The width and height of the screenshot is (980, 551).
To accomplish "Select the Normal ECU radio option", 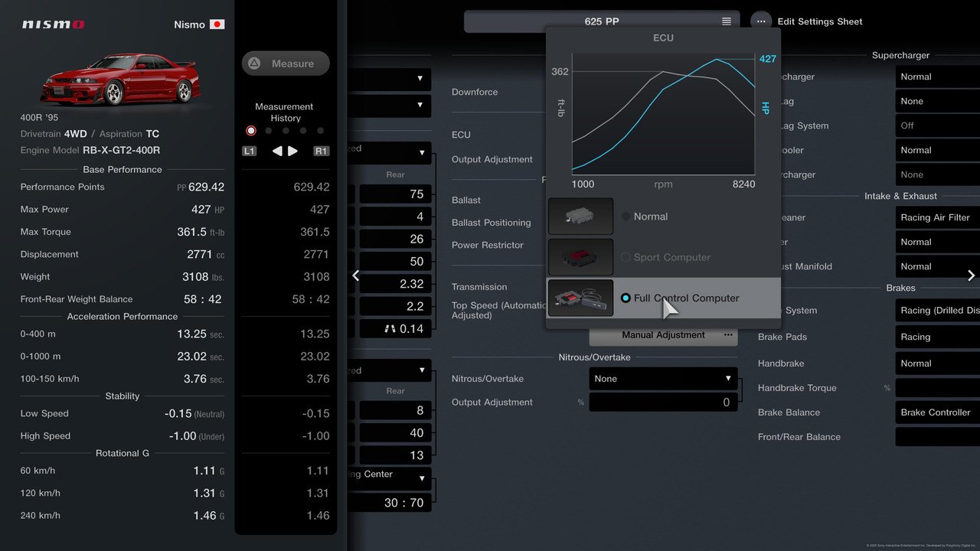I will coord(626,217).
